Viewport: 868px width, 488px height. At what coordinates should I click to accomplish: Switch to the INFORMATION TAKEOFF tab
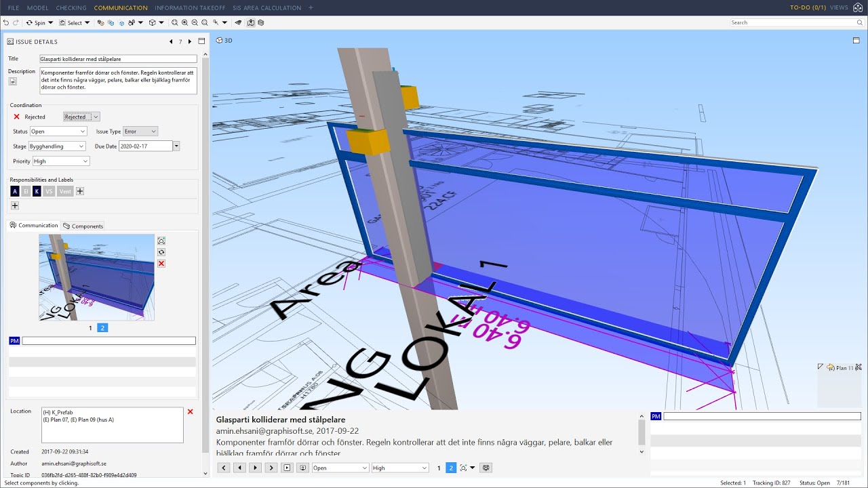pyautogui.click(x=190, y=7)
